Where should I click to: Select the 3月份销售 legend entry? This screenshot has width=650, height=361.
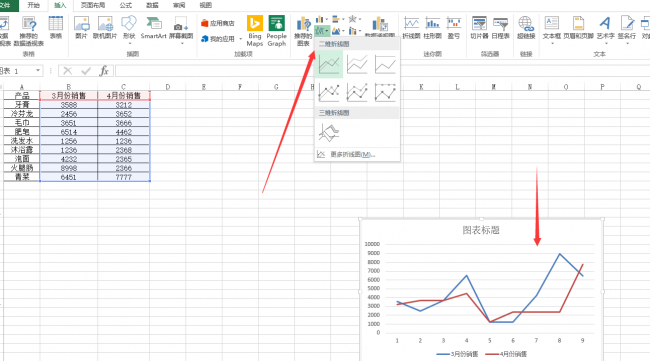click(x=457, y=354)
